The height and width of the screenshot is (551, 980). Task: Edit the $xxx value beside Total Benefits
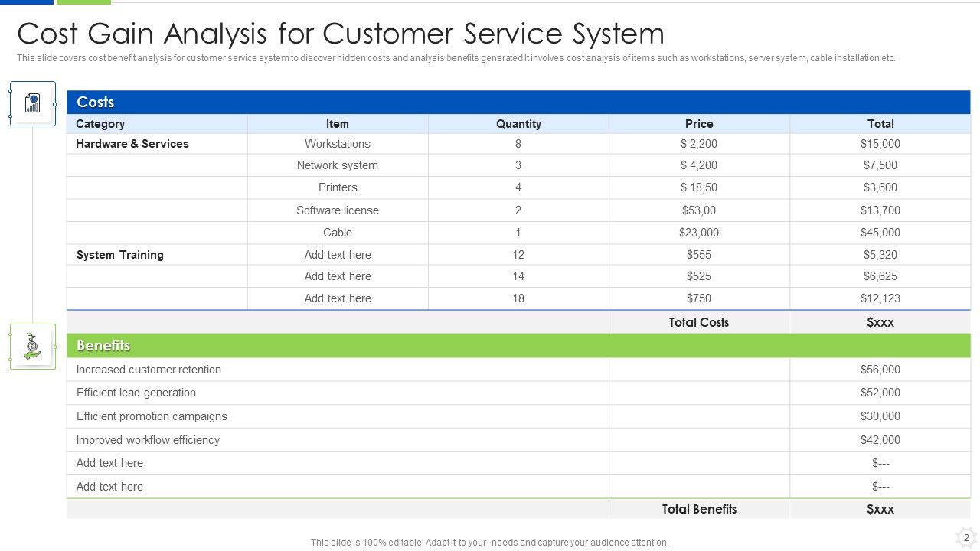[880, 508]
